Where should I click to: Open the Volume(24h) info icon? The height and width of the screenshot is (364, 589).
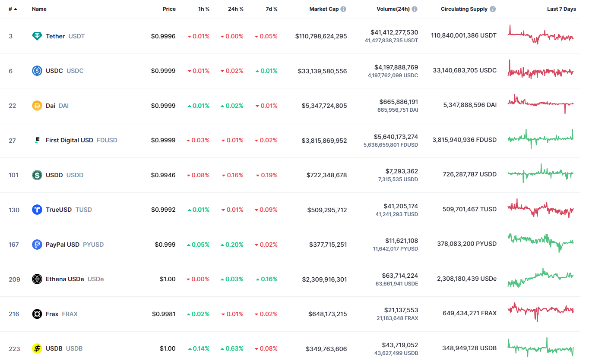(415, 9)
